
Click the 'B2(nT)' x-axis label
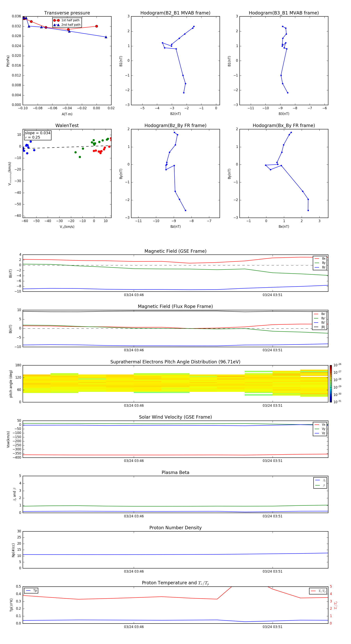tap(175, 114)
